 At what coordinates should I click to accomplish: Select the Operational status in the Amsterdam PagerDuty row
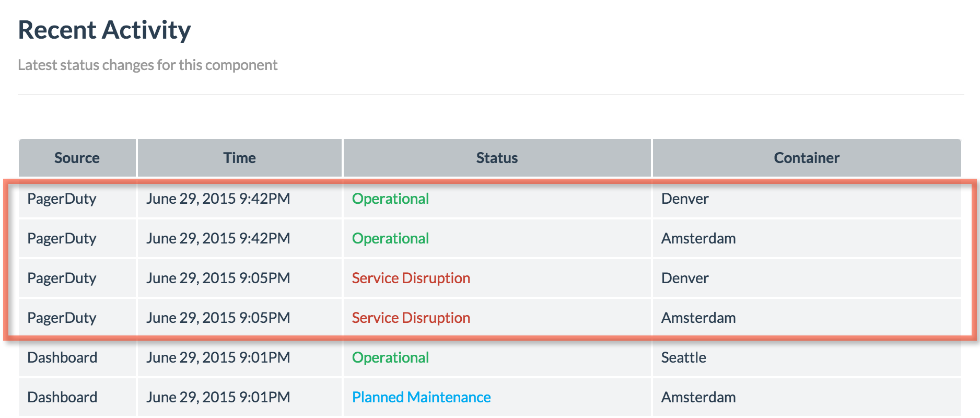coord(390,238)
